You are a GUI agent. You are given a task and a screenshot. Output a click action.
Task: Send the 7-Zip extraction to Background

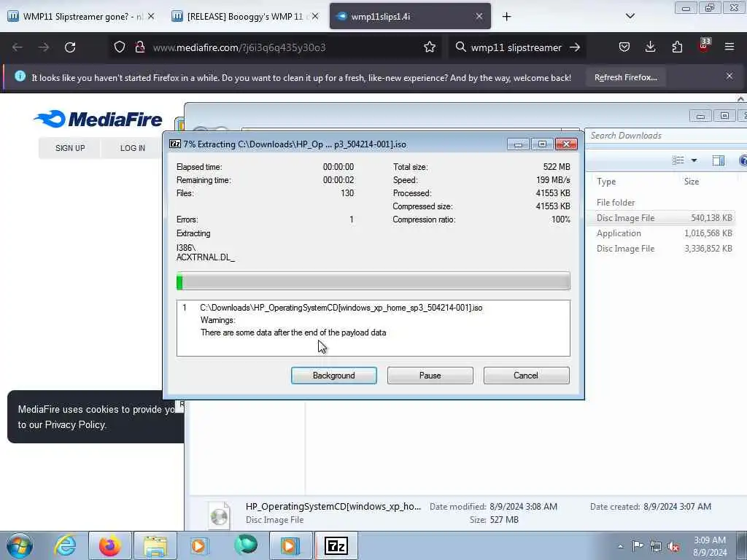coord(333,376)
